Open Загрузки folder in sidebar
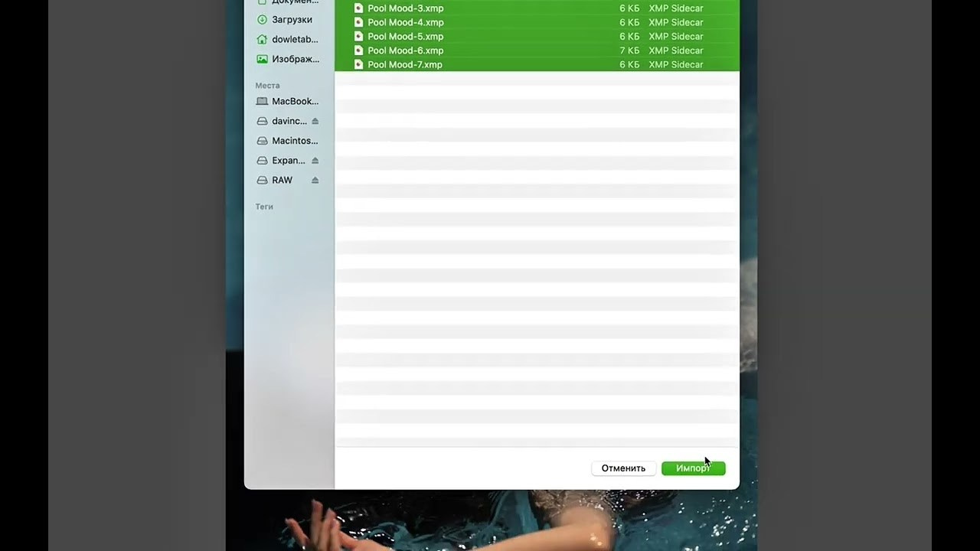 tap(291, 19)
